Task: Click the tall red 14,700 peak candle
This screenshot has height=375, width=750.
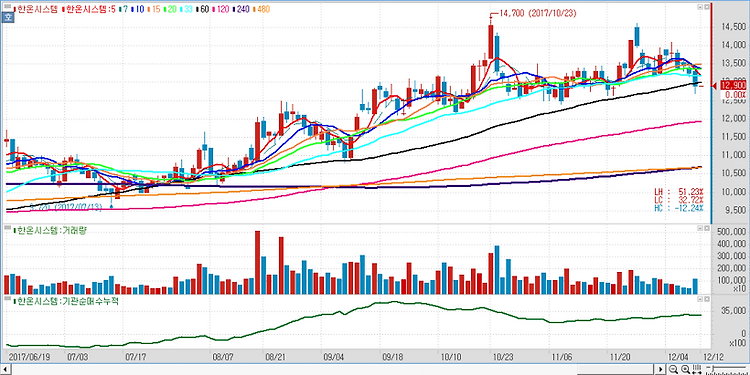Action: [x=491, y=42]
